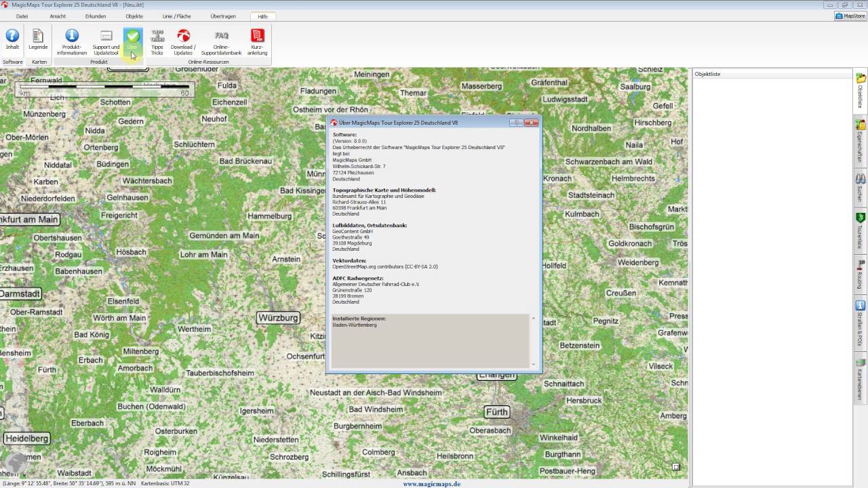Screen dimensions: 868x488
Task: Open the Kurzanleitung PDF guide
Action: [x=257, y=42]
